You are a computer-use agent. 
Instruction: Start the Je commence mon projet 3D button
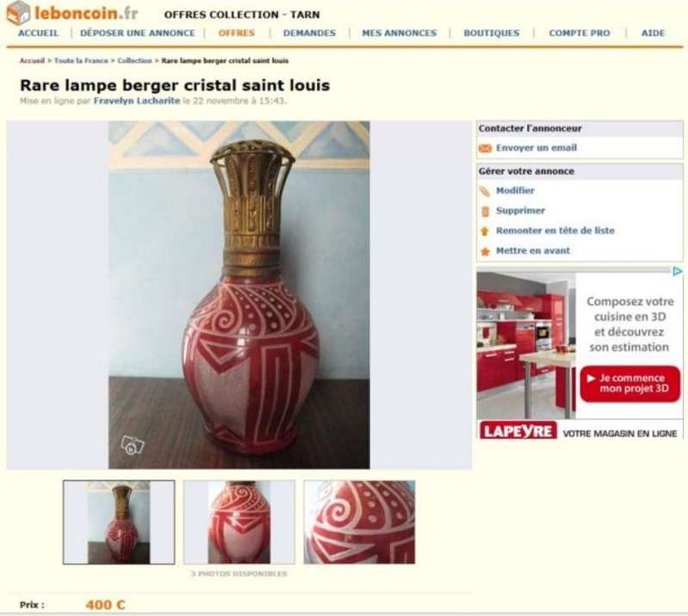(x=630, y=384)
